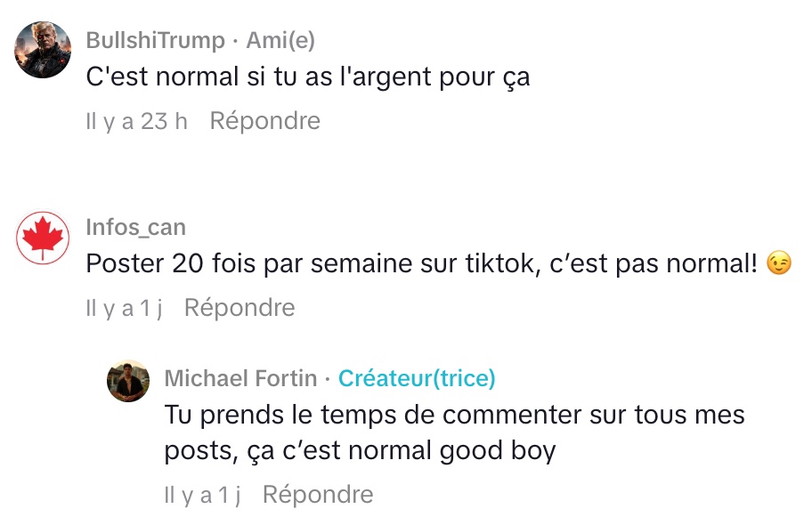Click the 'Il y a 23 h' timestamp
Image resolution: width=812 pixels, height=525 pixels.
click(136, 121)
